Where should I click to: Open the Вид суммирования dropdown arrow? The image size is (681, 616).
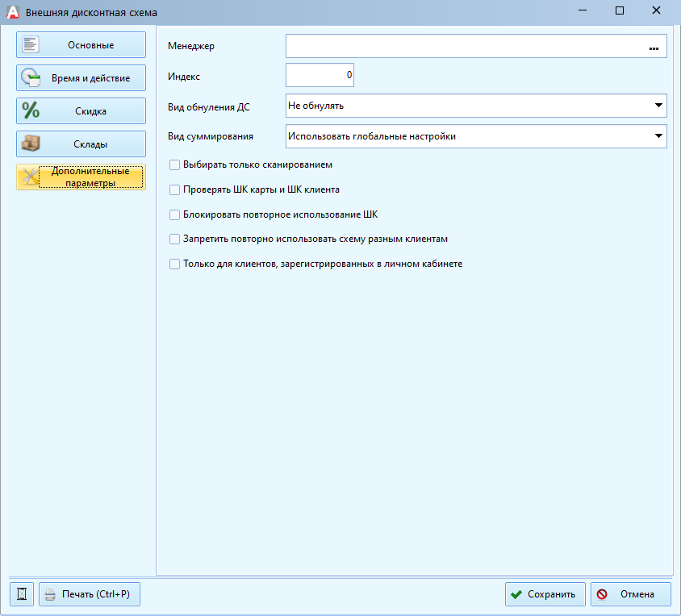click(658, 136)
